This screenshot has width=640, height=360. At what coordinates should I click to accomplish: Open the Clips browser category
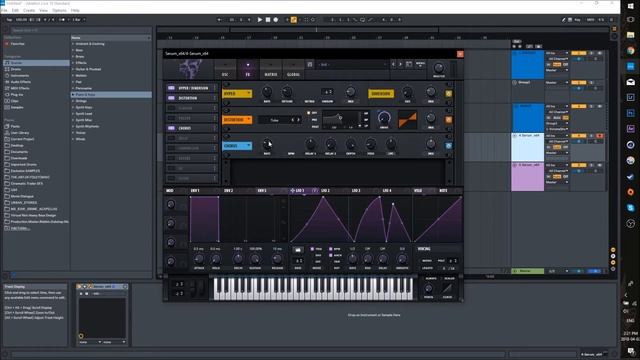pyautogui.click(x=15, y=101)
